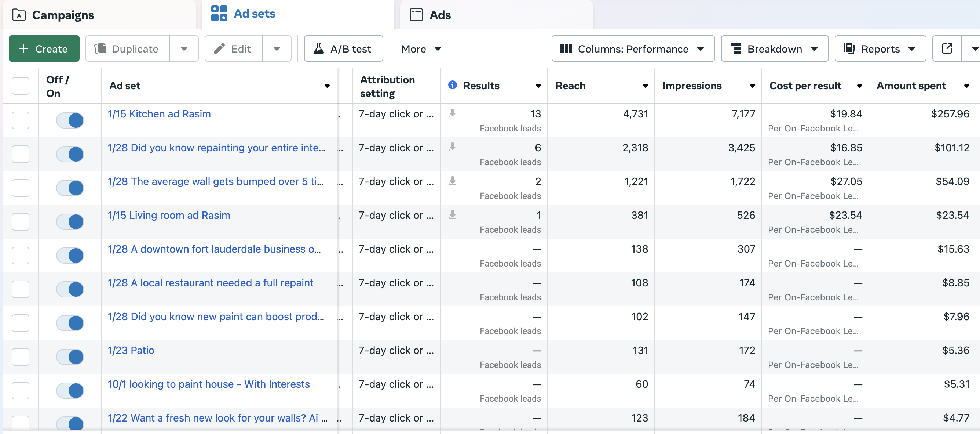Expand the Duplicate dropdown arrow
The image size is (980, 434).
tap(184, 48)
